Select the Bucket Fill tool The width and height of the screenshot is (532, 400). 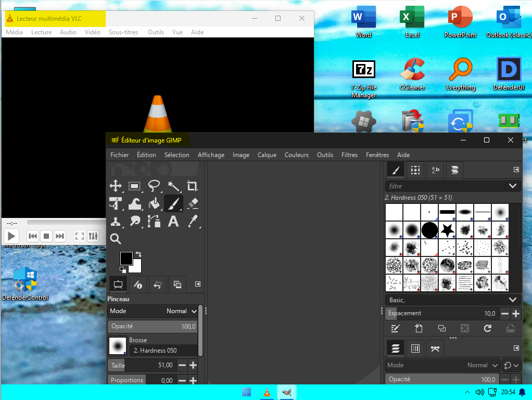click(x=154, y=203)
